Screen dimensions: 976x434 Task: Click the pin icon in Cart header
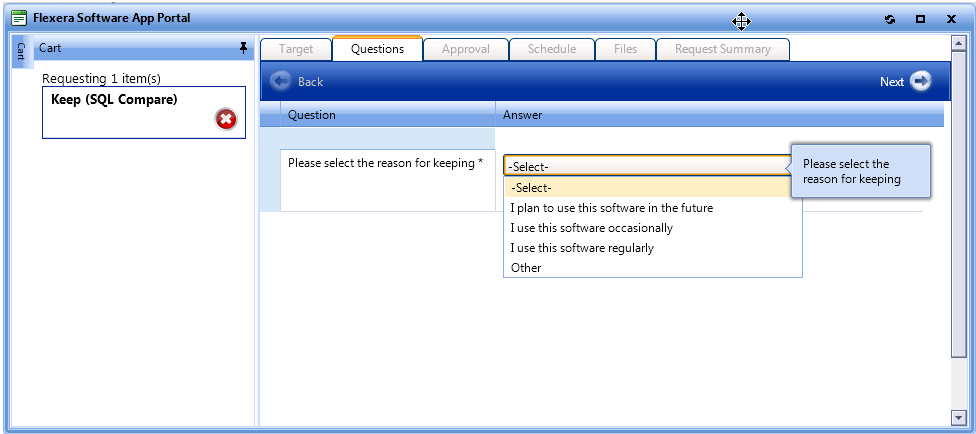click(243, 48)
